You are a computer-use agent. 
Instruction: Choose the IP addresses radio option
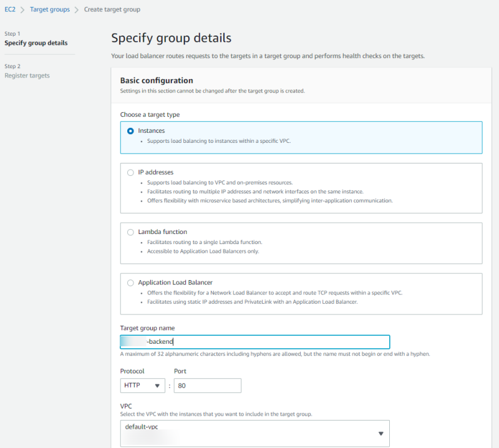click(x=130, y=172)
